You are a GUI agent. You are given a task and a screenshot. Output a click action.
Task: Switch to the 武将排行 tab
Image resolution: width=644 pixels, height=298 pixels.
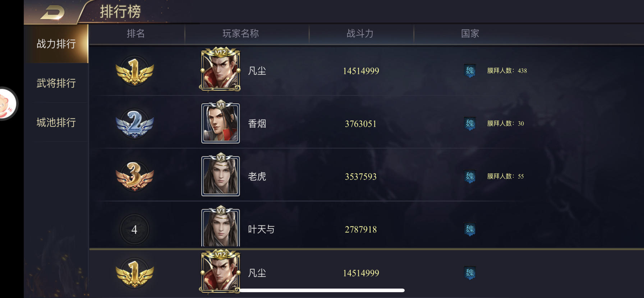pyautogui.click(x=56, y=83)
